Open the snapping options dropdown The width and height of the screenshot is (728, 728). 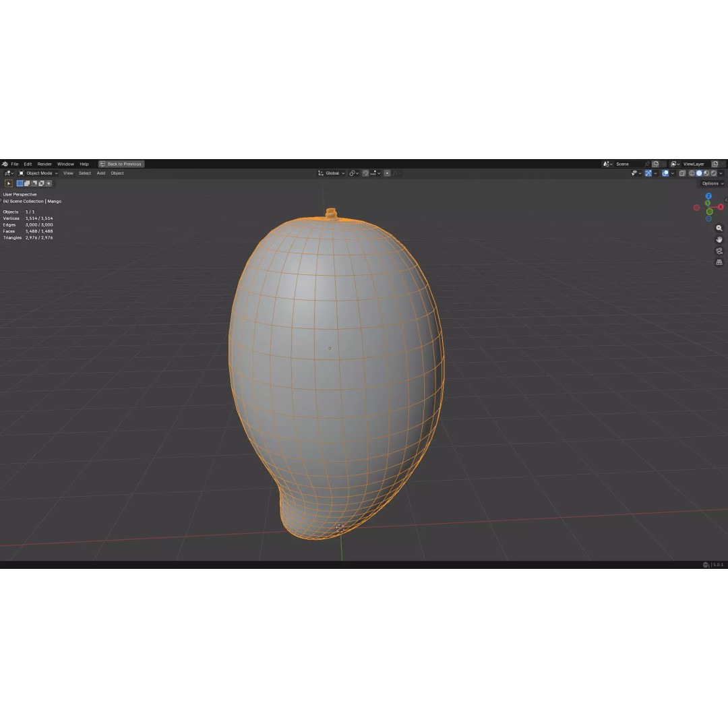tap(375, 173)
